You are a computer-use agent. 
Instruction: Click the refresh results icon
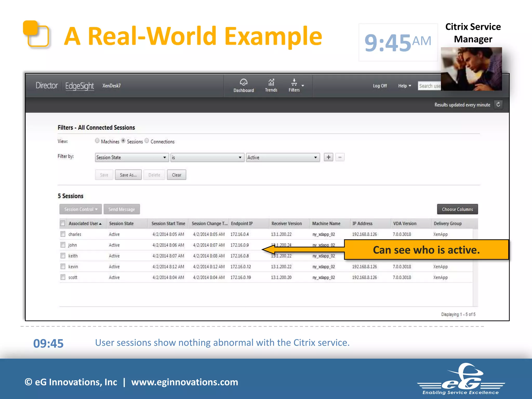pyautogui.click(x=498, y=104)
